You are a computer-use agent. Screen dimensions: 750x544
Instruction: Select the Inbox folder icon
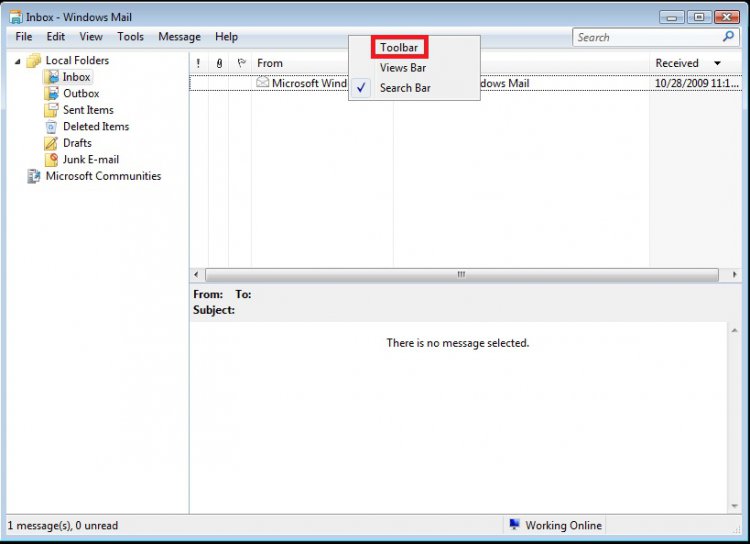pos(51,77)
